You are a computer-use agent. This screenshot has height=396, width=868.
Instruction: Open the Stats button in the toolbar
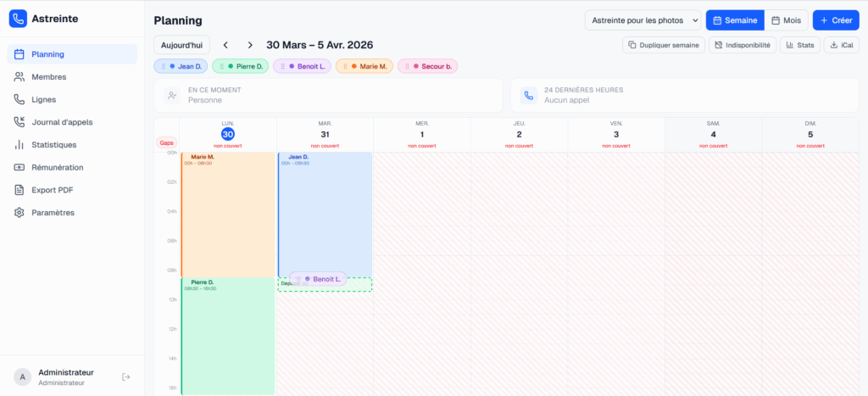[800, 45]
